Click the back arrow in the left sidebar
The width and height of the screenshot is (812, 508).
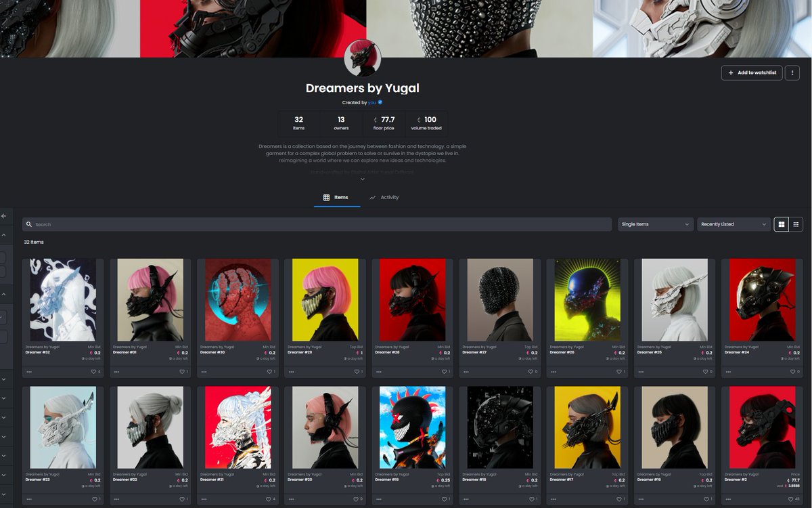[x=5, y=215]
